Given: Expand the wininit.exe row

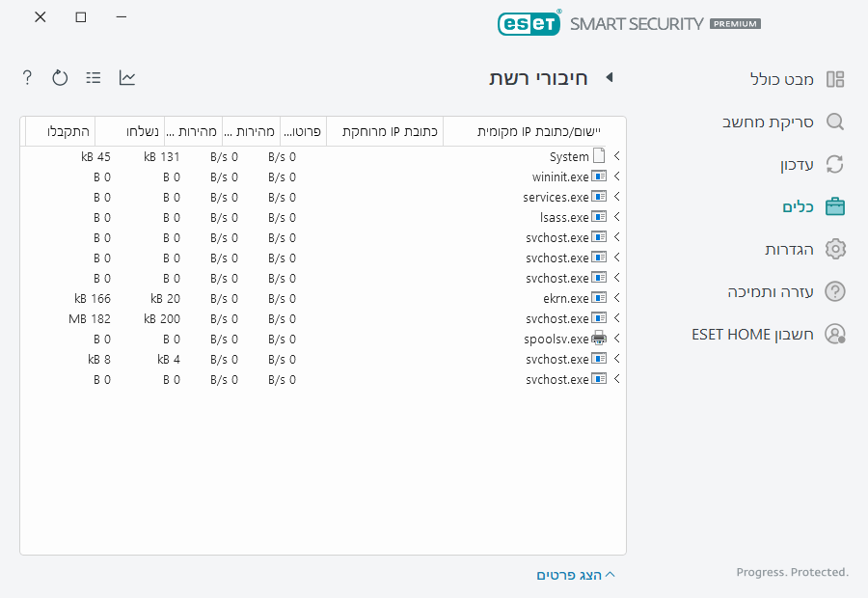Looking at the screenshot, I should point(616,177).
